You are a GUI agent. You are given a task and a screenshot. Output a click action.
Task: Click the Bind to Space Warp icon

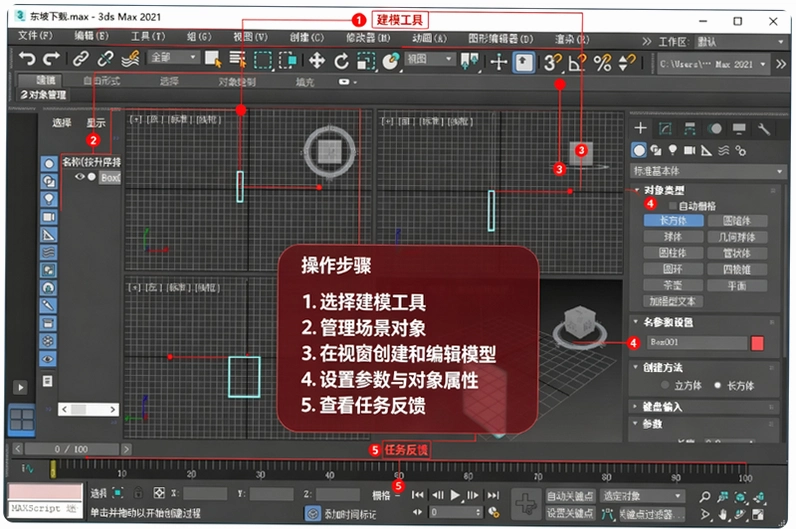[x=130, y=59]
